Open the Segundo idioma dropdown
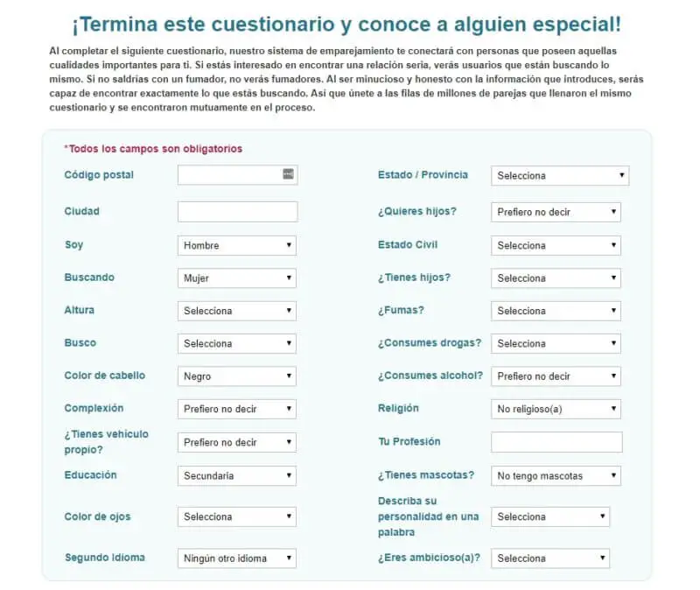The width and height of the screenshot is (700, 590). pos(237,558)
